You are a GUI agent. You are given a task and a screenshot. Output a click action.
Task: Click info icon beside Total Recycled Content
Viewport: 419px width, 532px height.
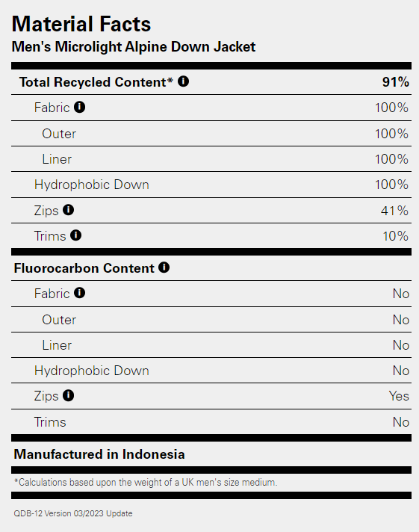coord(183,81)
